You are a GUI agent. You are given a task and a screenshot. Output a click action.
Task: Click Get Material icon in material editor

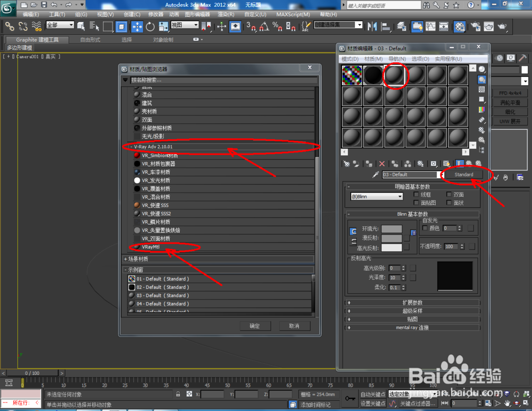click(x=346, y=164)
